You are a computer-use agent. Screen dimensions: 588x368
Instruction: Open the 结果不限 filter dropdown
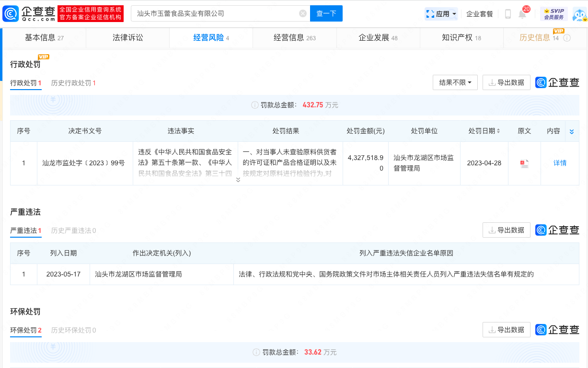pos(455,82)
